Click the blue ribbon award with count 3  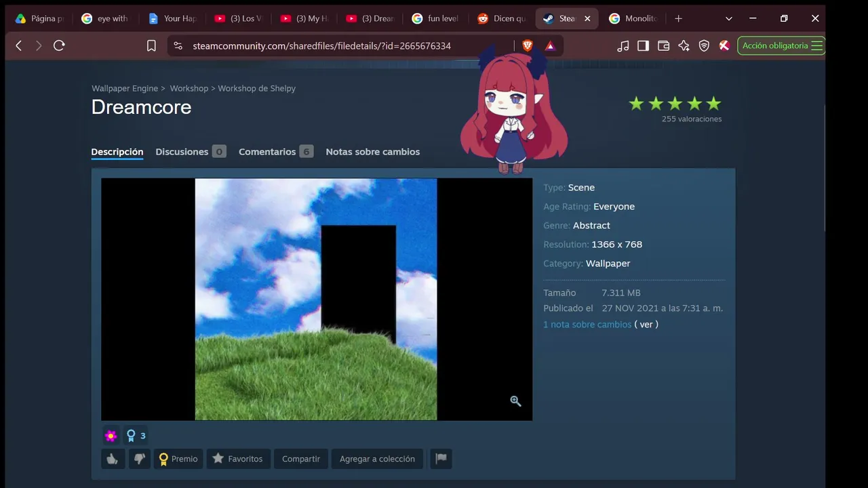point(136,436)
